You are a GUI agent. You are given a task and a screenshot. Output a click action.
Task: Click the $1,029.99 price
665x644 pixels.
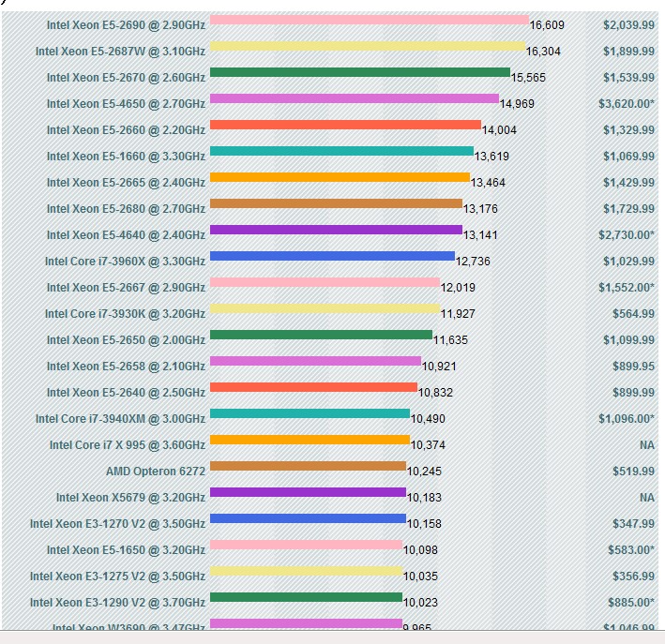tap(629, 262)
